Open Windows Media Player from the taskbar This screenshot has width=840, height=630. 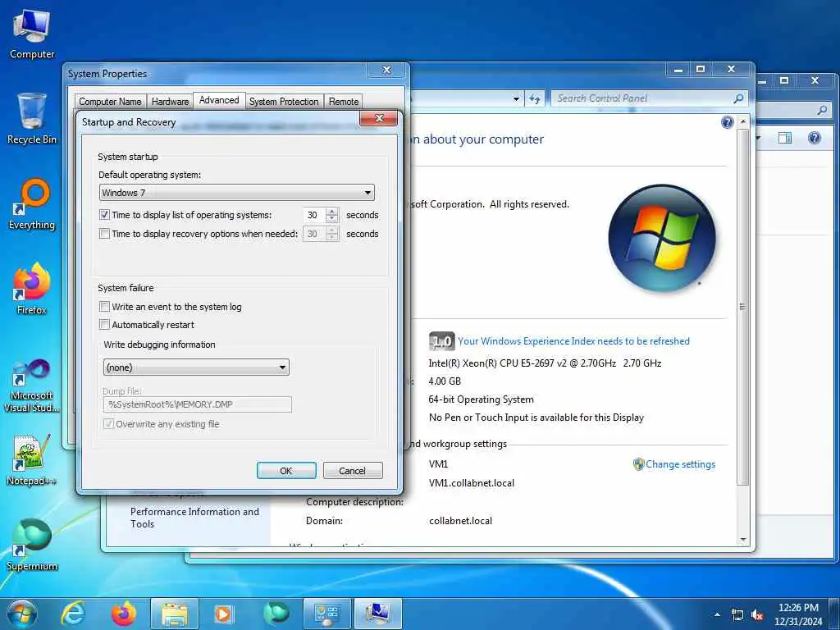coord(223,614)
